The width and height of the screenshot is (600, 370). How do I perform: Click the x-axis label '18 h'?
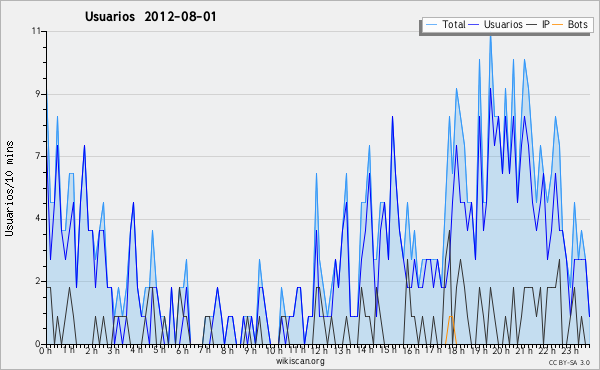click(456, 350)
